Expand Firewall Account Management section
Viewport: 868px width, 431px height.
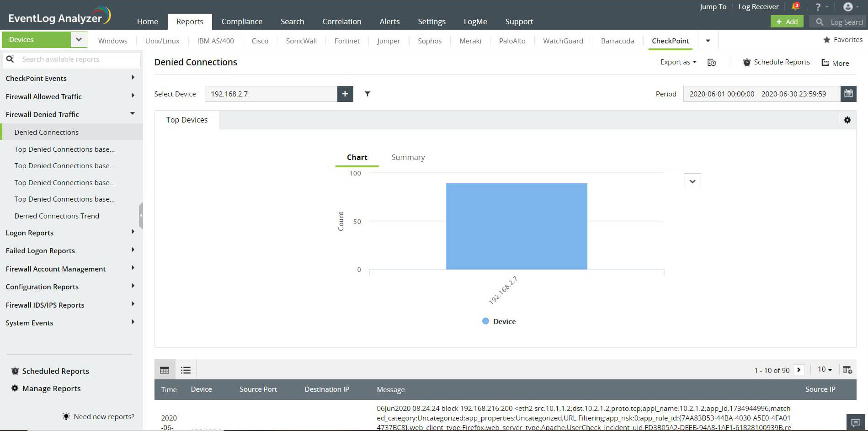click(133, 268)
